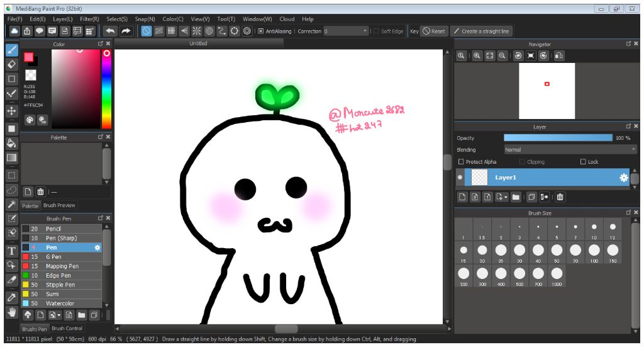The width and height of the screenshot is (644, 347).
Task: Choose brush size 100
Action: (x=594, y=253)
